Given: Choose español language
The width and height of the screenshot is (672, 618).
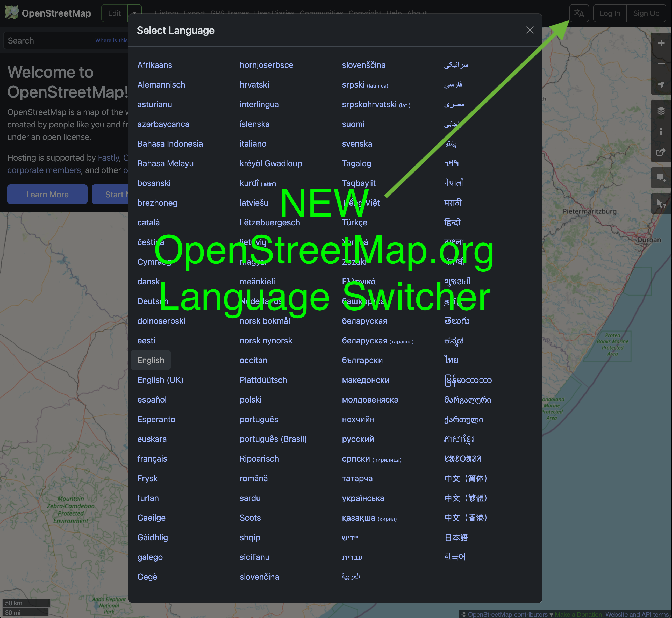Looking at the screenshot, I should (152, 400).
